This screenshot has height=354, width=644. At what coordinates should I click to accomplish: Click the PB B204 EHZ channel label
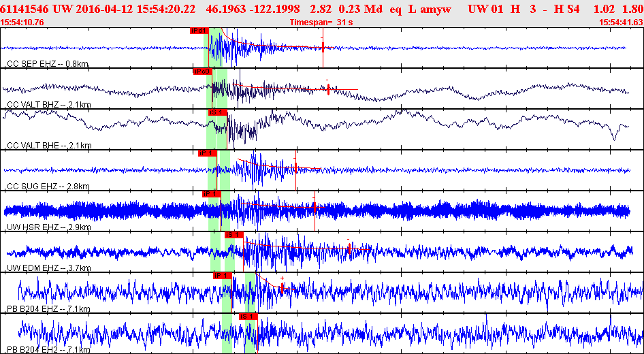48,309
